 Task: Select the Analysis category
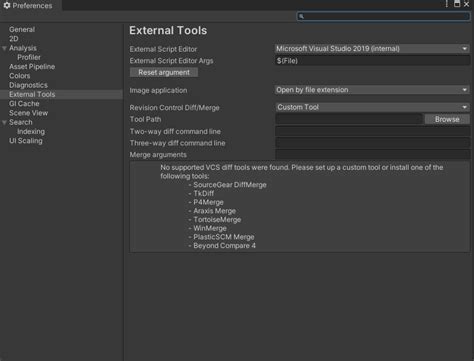pyautogui.click(x=23, y=48)
